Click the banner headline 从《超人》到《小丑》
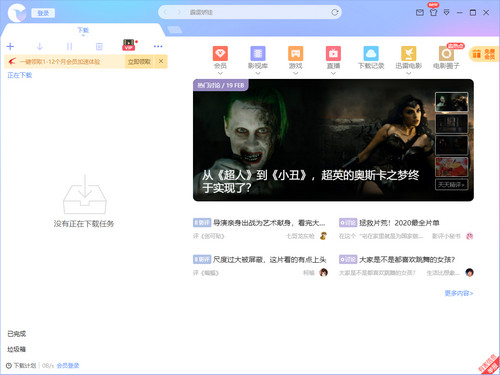 pos(310,181)
